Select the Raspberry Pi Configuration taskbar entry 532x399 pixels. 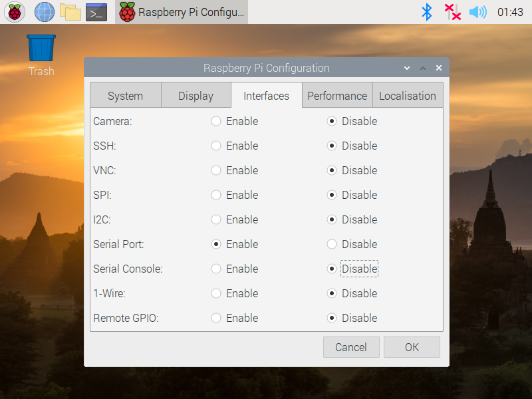tap(182, 12)
